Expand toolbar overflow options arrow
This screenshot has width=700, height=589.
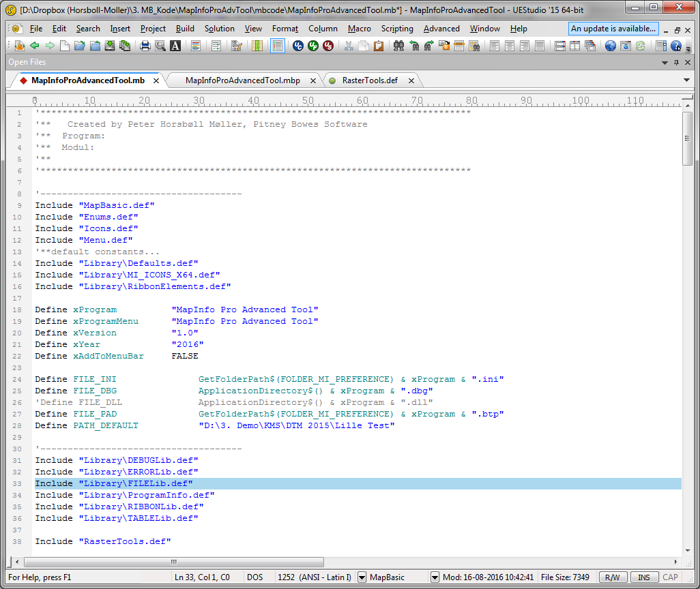(688, 48)
